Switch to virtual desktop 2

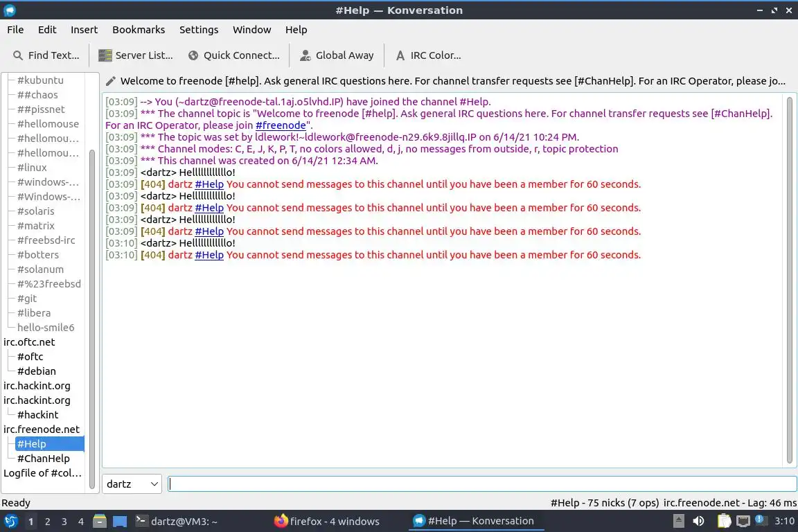tap(47, 522)
